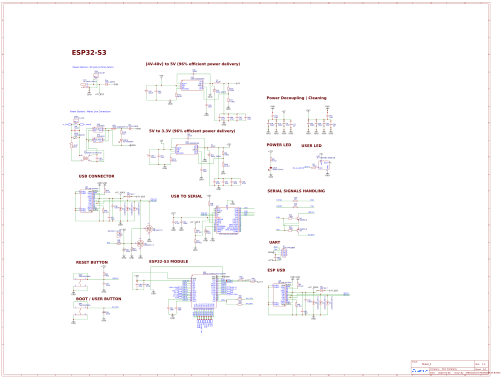Screen dimensions: 503x378
Task: Click the POWER LED section label
Action: tap(279, 145)
